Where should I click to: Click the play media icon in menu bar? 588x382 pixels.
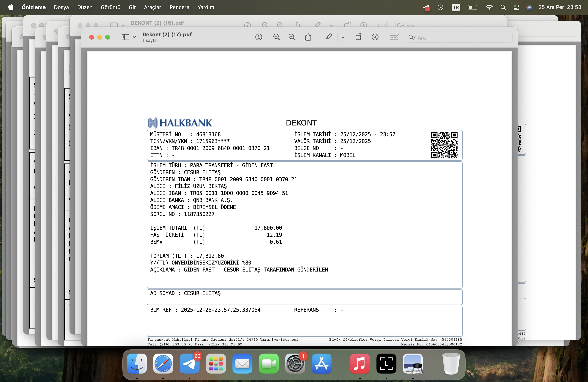pyautogui.click(x=440, y=7)
